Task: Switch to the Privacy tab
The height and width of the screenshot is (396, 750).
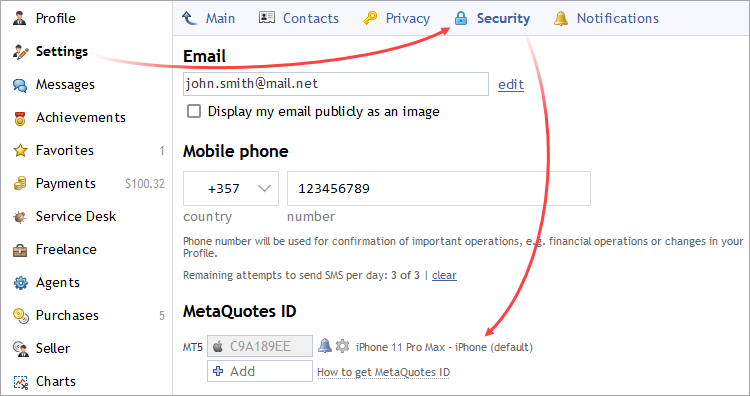Action: (397, 18)
